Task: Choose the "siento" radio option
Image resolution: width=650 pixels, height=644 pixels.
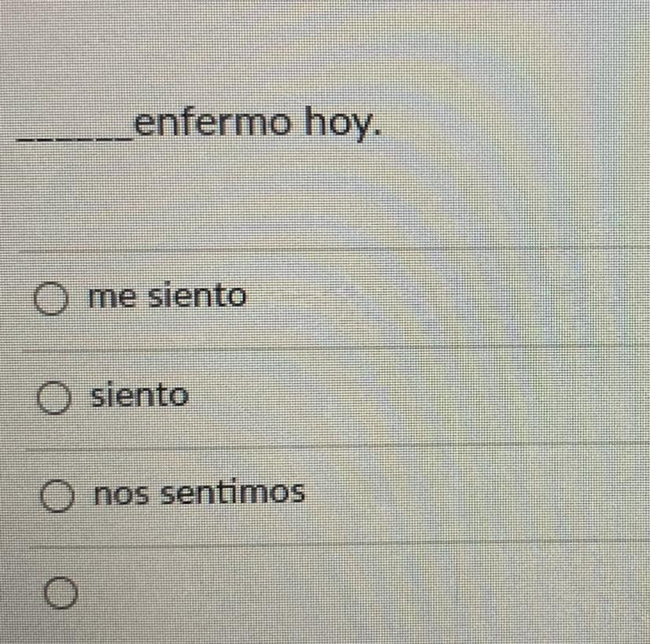Action: pos(54,398)
